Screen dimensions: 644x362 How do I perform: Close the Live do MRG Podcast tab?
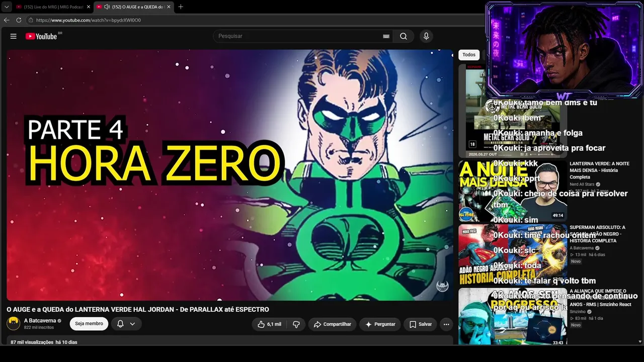[x=89, y=7]
